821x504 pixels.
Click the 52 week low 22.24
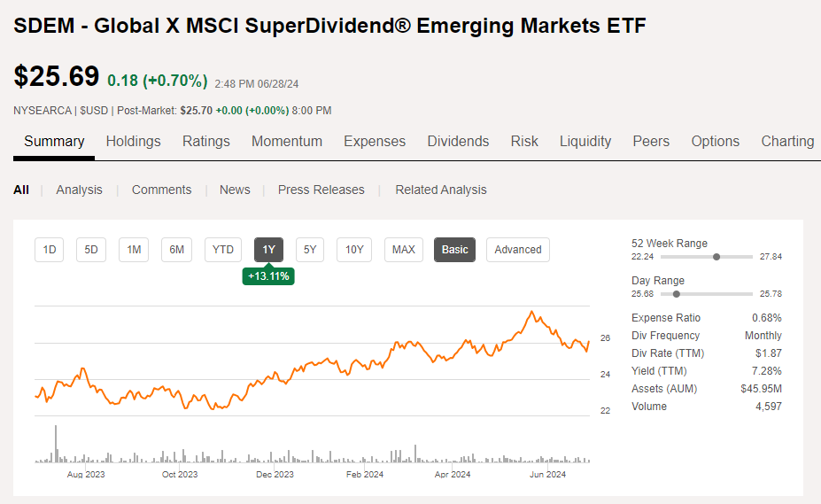pyautogui.click(x=642, y=257)
